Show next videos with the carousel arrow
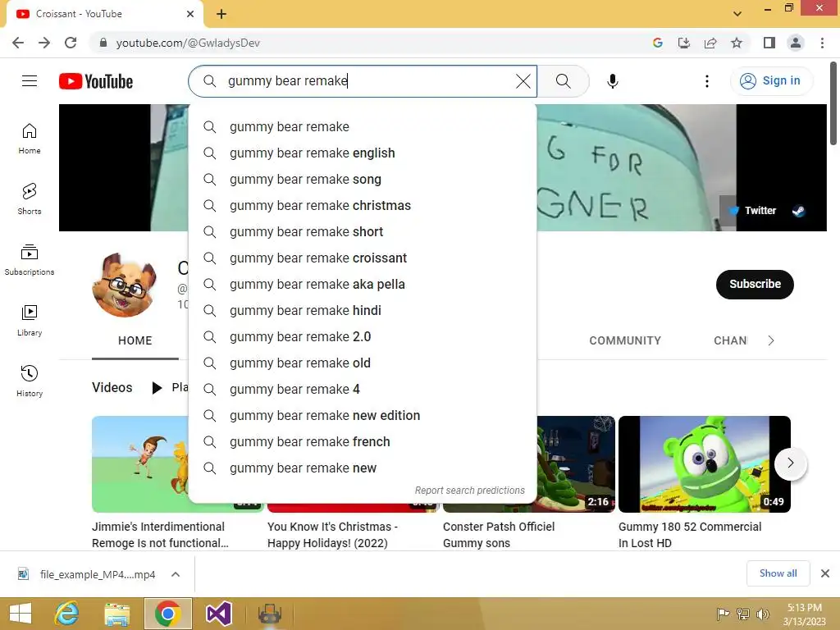 pyautogui.click(x=790, y=463)
